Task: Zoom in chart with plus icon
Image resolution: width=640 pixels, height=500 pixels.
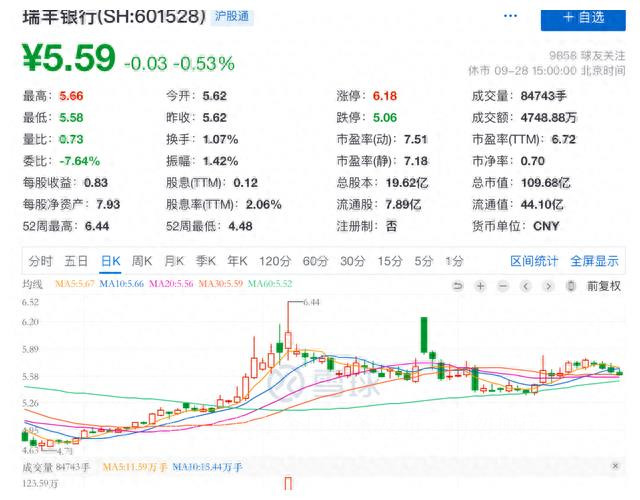Action: coord(480,286)
